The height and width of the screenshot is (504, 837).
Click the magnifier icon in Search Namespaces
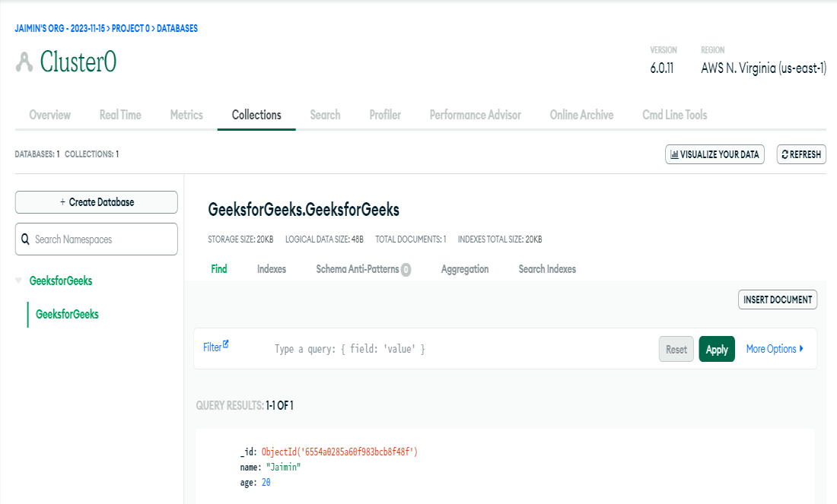coord(25,239)
